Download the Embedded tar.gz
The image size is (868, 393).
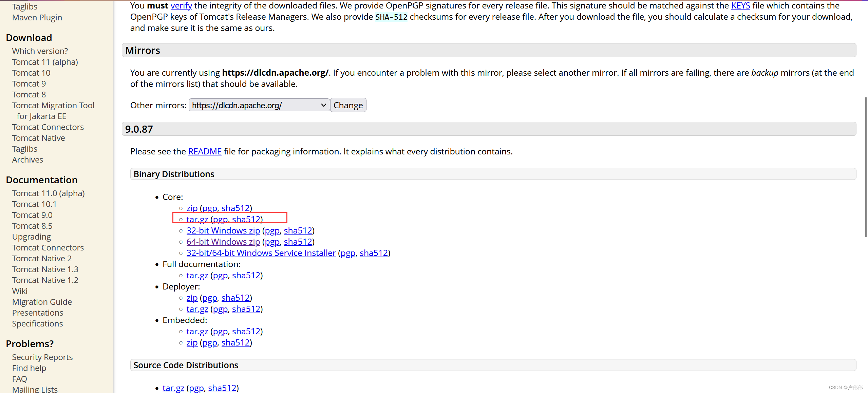(197, 331)
